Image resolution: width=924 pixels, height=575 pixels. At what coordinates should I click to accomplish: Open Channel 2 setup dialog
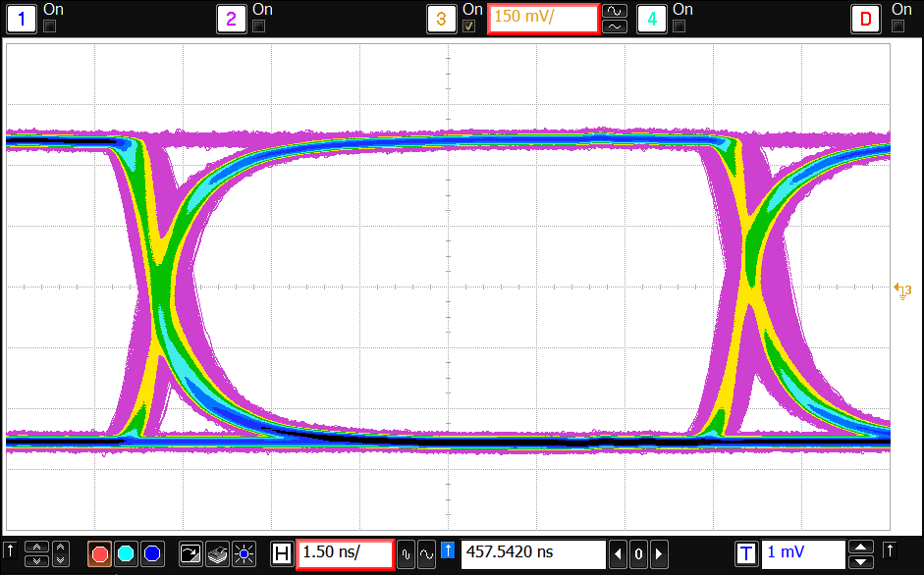pyautogui.click(x=231, y=18)
